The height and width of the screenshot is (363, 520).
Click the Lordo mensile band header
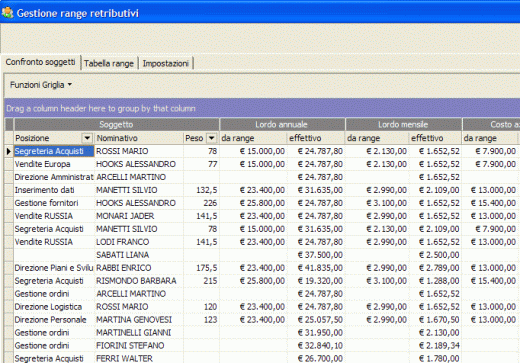(403, 125)
